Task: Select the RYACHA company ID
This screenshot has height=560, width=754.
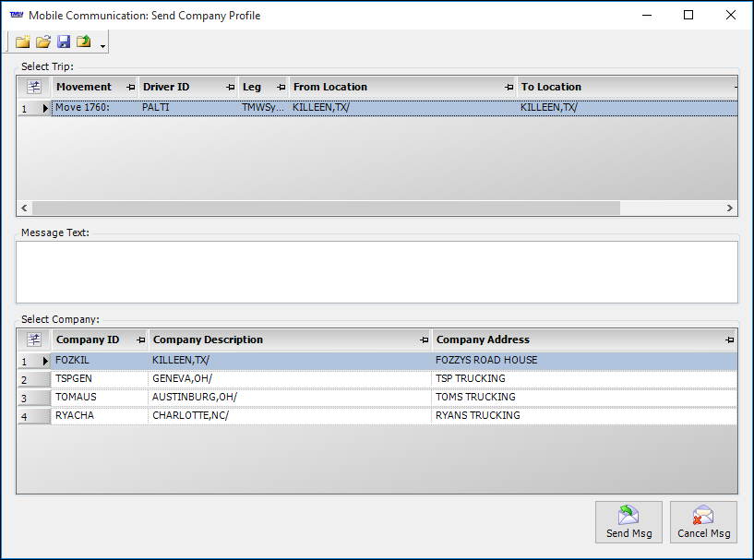Action: click(x=100, y=416)
